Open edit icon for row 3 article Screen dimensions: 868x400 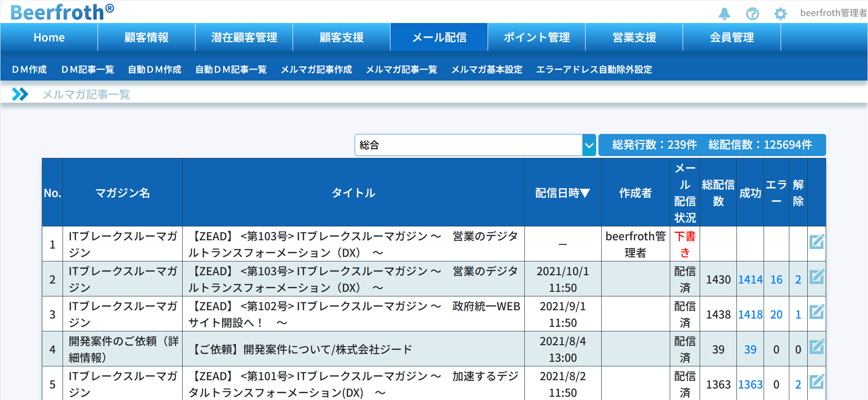click(x=816, y=312)
